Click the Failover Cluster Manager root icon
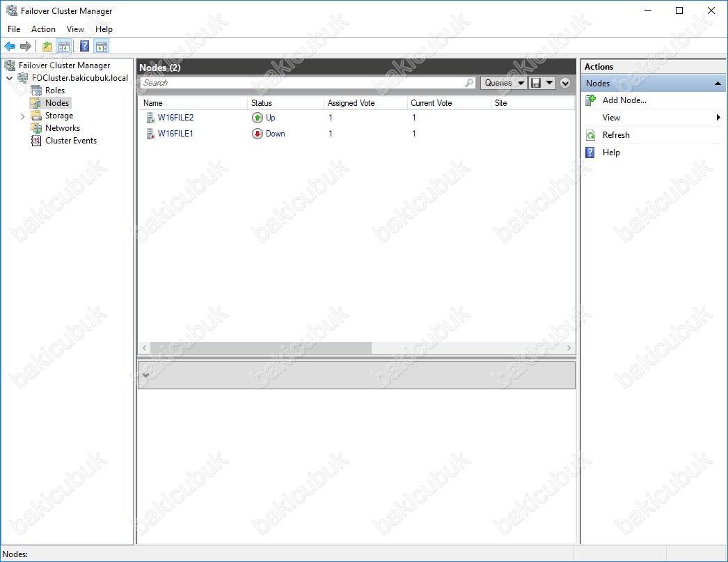The height and width of the screenshot is (562, 728). pos(10,65)
